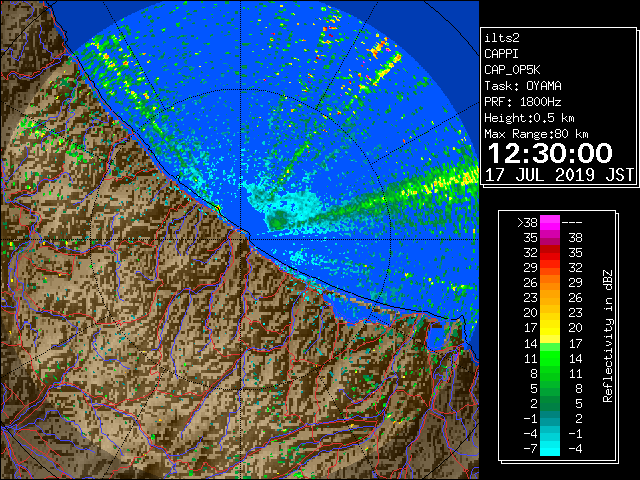Click the date 17 JUL 2019 JST
Image resolution: width=640 pixels, height=480 pixels.
pos(560,175)
